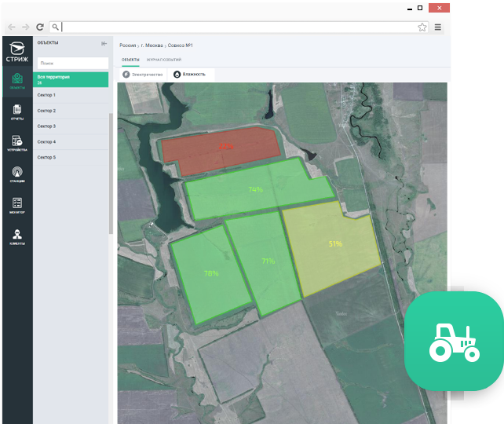
Task: Click the Поиск search field
Action: pos(71,63)
